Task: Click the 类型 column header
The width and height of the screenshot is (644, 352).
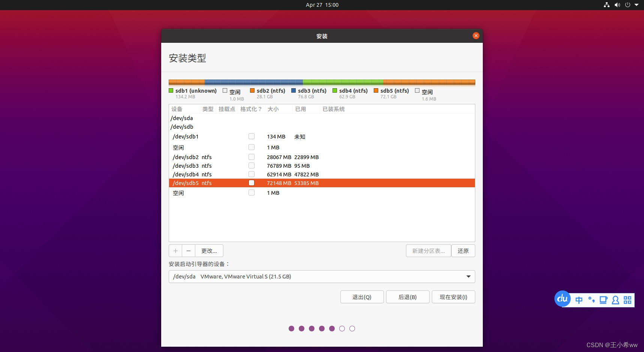Action: pos(208,109)
